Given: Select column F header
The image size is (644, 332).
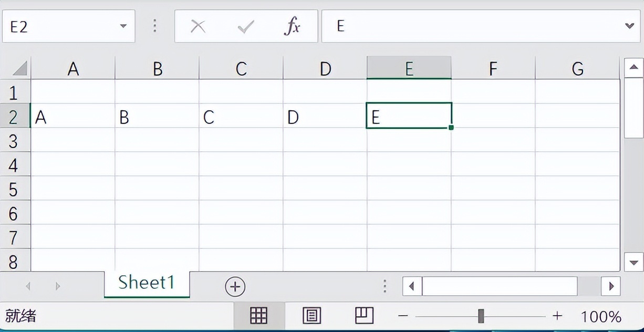Looking at the screenshot, I should [x=493, y=68].
